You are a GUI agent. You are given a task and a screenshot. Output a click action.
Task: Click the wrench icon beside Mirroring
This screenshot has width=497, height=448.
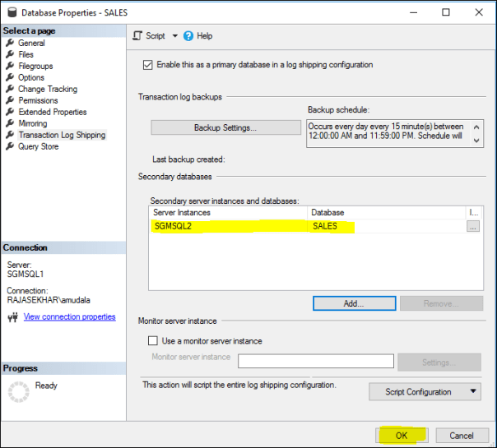coord(11,124)
